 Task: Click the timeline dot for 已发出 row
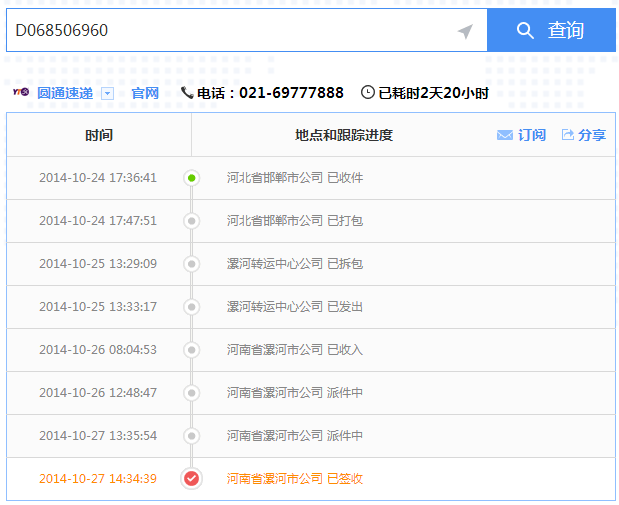pyautogui.click(x=191, y=307)
